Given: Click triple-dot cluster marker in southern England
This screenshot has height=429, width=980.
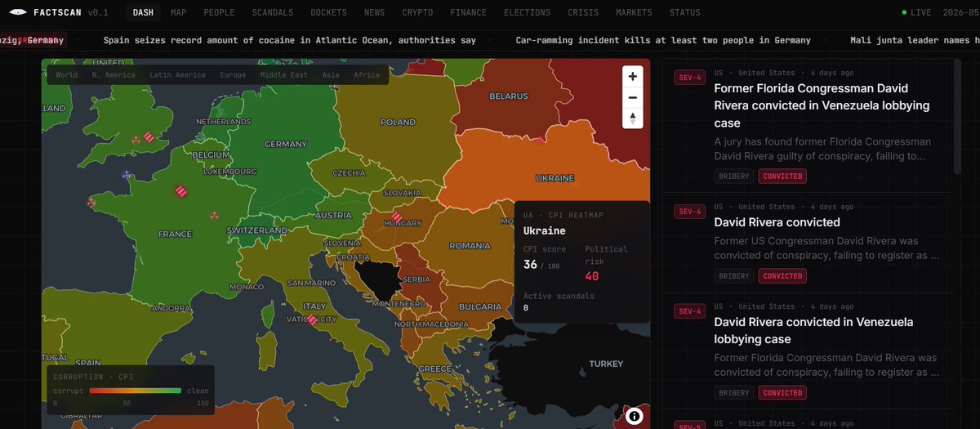Looking at the screenshot, I should 136,141.
